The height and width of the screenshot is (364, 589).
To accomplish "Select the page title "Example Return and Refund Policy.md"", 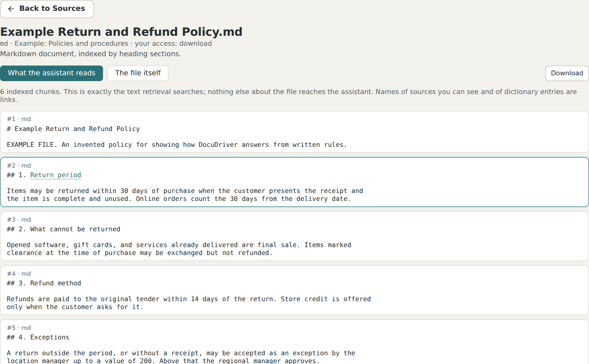I will (121, 32).
